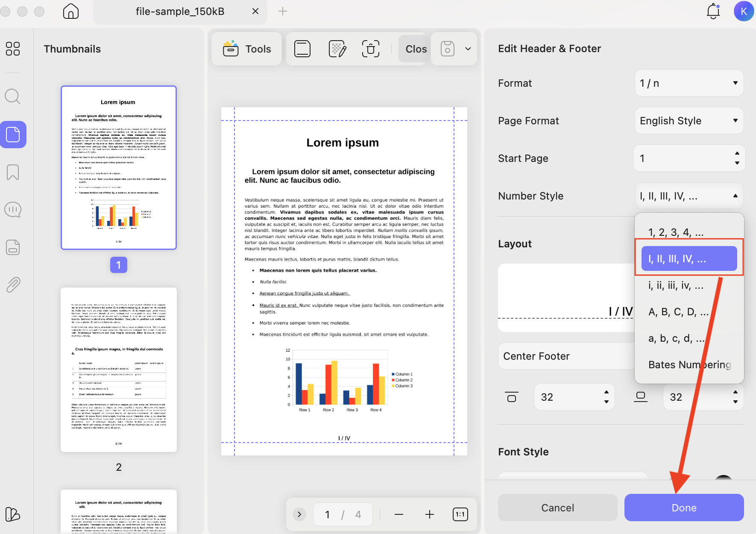Open the notifications bell

[x=713, y=12]
